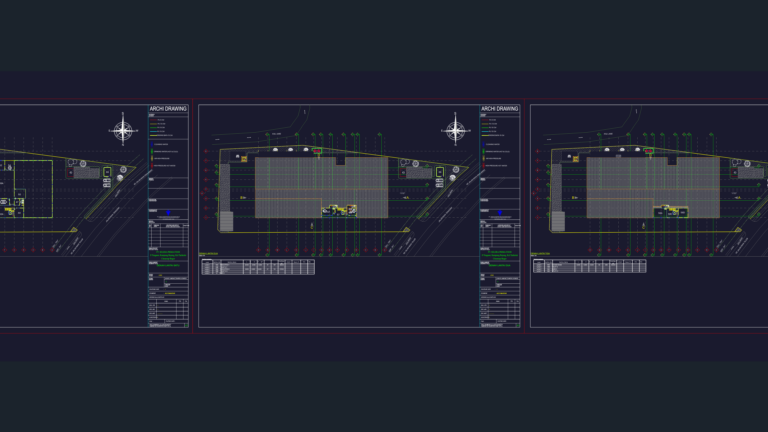Select the red boxed symbol atop the right building

coord(648,151)
